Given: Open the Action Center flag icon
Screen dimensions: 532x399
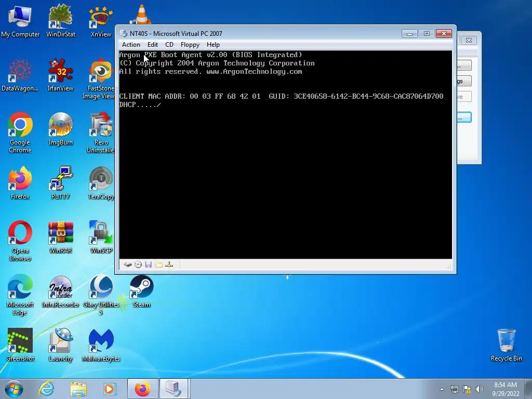Looking at the screenshot, I should pyautogui.click(x=467, y=389).
